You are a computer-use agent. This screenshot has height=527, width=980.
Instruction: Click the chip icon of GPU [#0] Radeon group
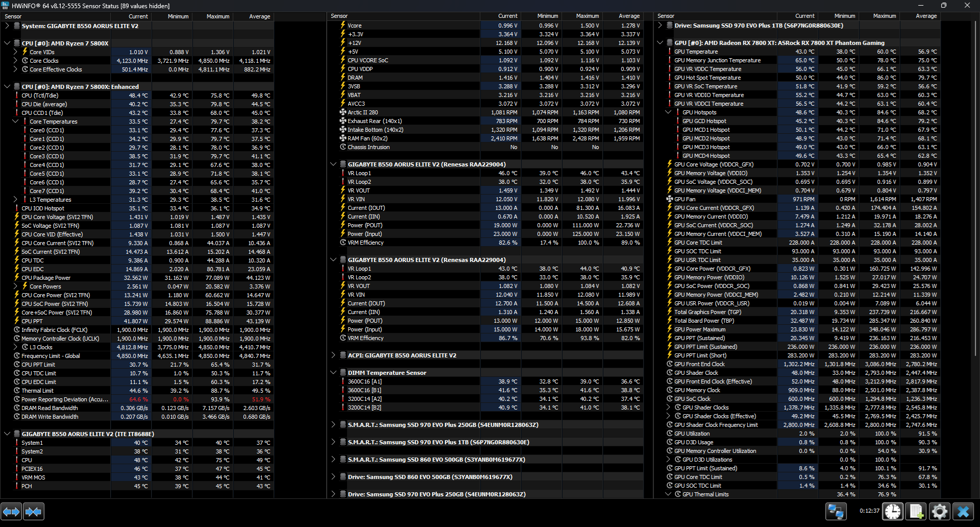pyautogui.click(x=670, y=43)
